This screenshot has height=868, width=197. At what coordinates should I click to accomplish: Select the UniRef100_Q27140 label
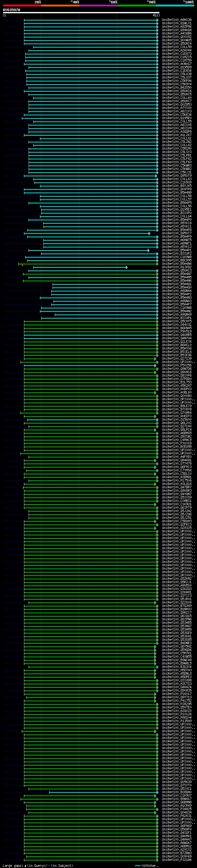(x=176, y=426)
